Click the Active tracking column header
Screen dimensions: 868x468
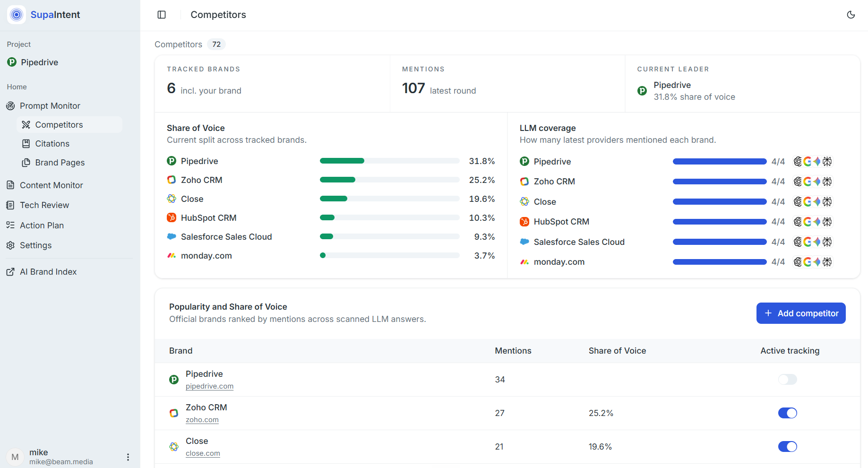pyautogui.click(x=790, y=351)
